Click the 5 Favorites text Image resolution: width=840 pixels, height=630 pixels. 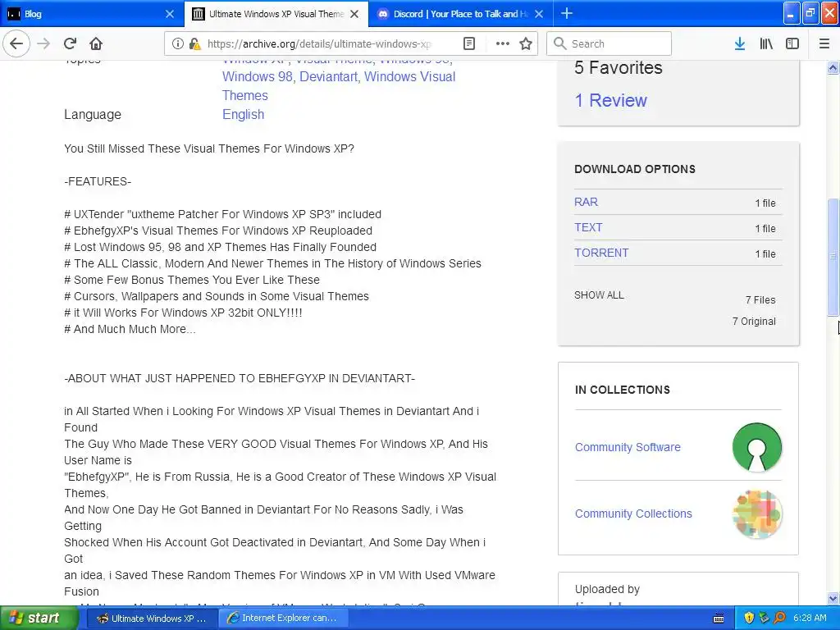click(619, 67)
